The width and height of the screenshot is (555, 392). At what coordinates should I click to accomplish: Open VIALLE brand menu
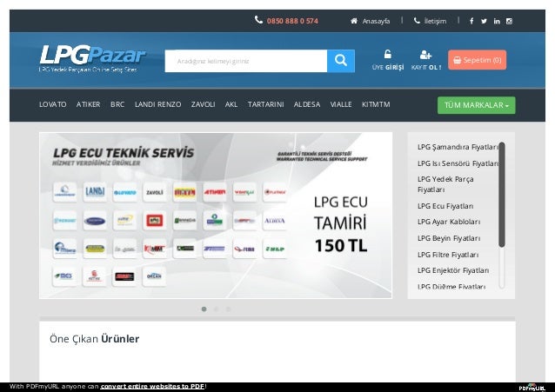pos(341,104)
